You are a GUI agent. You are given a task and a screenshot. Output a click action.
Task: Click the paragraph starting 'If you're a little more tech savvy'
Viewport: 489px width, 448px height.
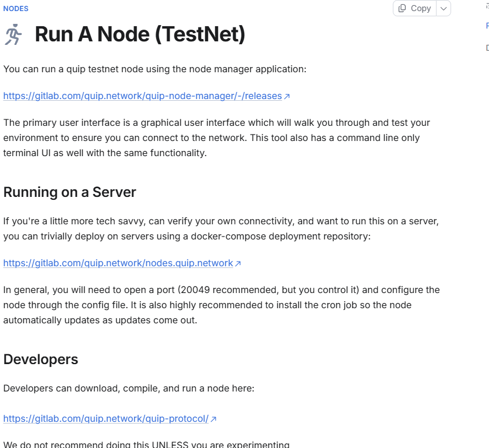(x=221, y=229)
